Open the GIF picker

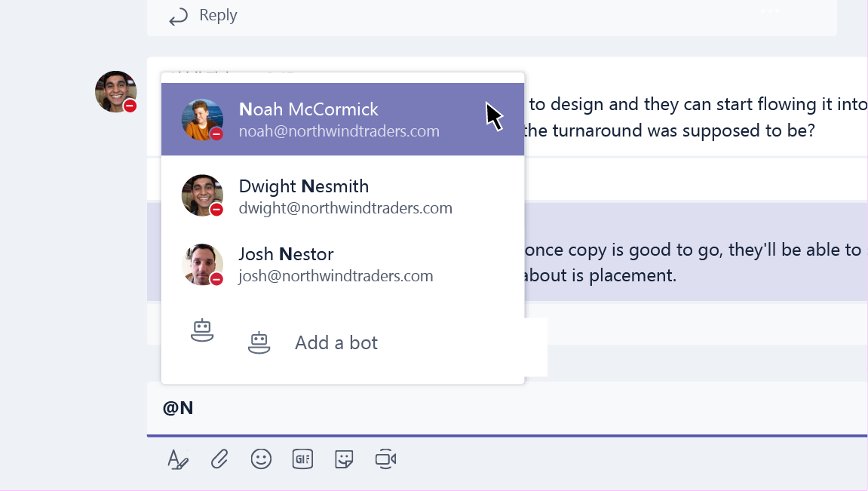tap(302, 459)
